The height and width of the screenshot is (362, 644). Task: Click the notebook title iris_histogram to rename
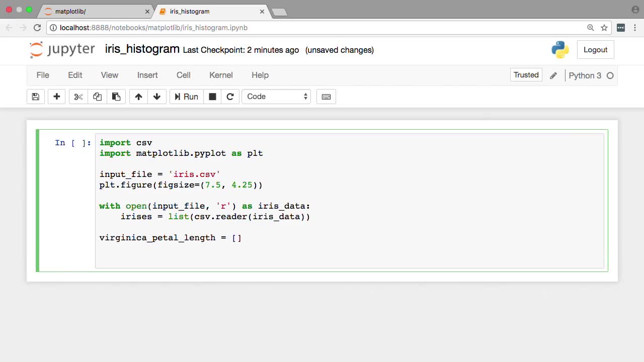[142, 49]
